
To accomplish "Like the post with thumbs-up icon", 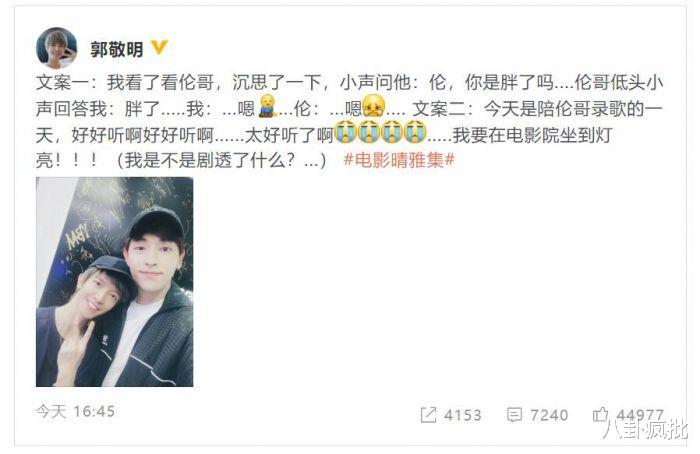I will [600, 414].
